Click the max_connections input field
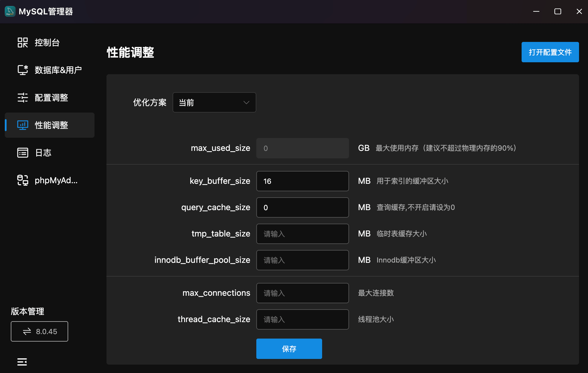Image resolution: width=588 pixels, height=373 pixels. pos(302,293)
